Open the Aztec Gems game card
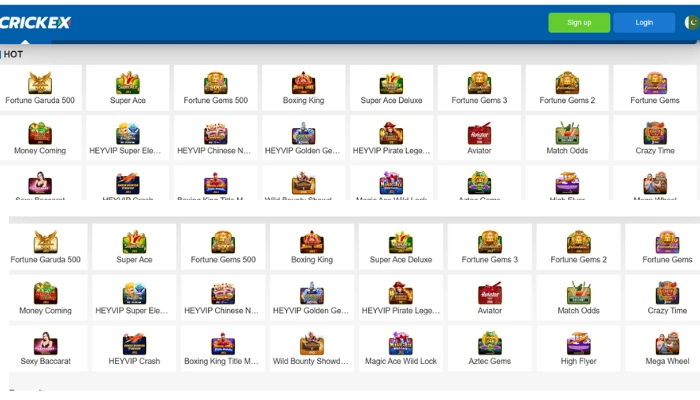This screenshot has height=400, width=700. (x=490, y=349)
